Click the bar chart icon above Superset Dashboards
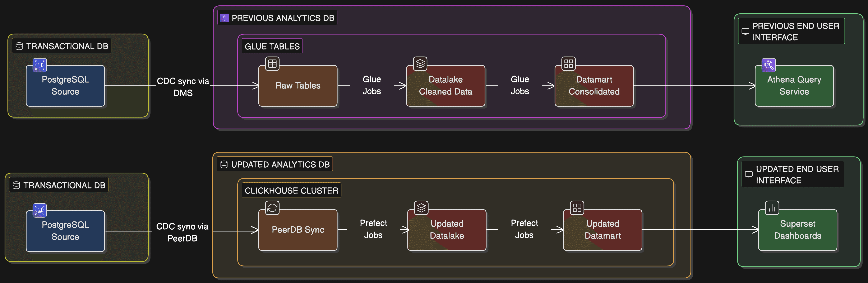868x283 pixels. (x=772, y=208)
